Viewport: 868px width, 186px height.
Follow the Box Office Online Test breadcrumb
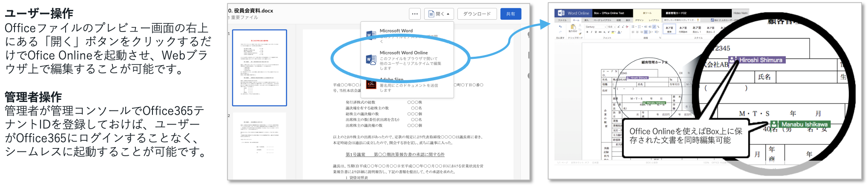609,13
